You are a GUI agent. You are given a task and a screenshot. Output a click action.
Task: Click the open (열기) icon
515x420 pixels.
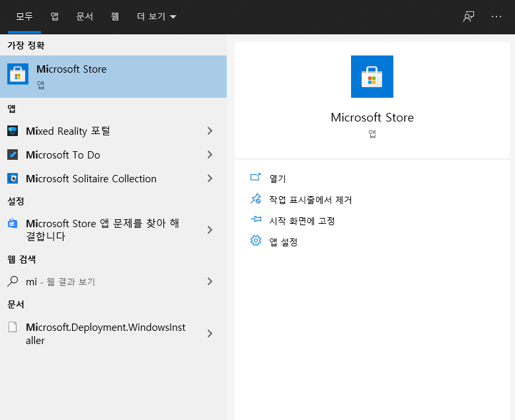coord(256,177)
